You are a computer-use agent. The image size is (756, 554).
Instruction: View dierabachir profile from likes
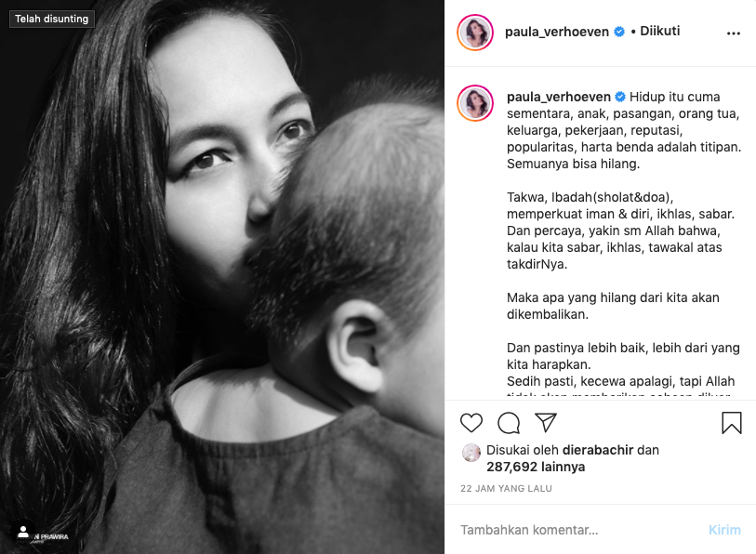[598, 450]
